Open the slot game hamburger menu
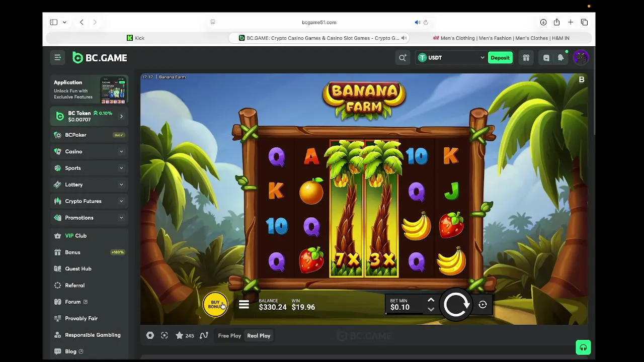This screenshot has width=644, height=362. [244, 305]
